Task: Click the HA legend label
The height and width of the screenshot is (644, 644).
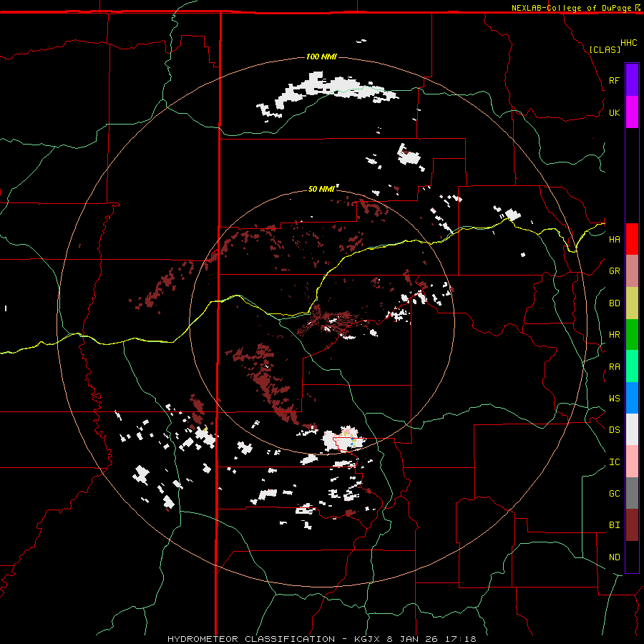Action: (x=614, y=240)
